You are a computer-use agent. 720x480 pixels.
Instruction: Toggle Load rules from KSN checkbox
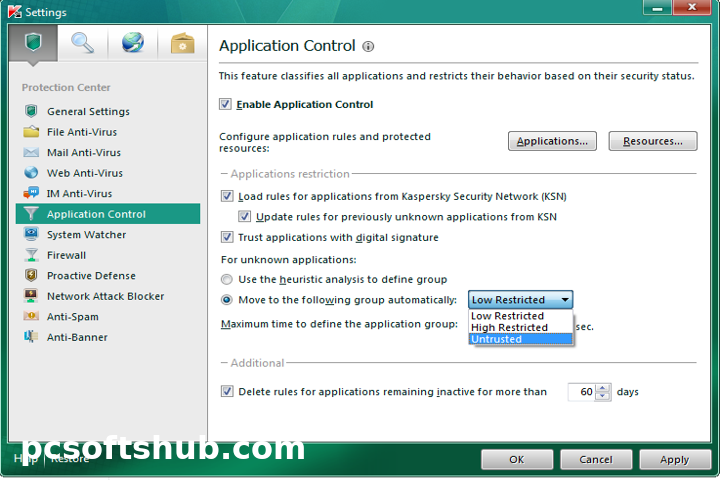(x=227, y=196)
